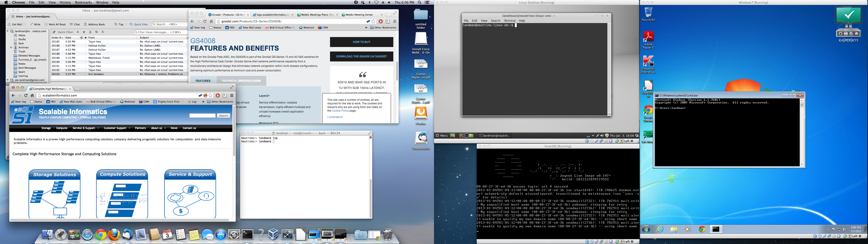The image size is (868, 244).
Task: Collapse the joe.landman@gmail.com account tree
Action: pyautogui.click(x=8, y=80)
